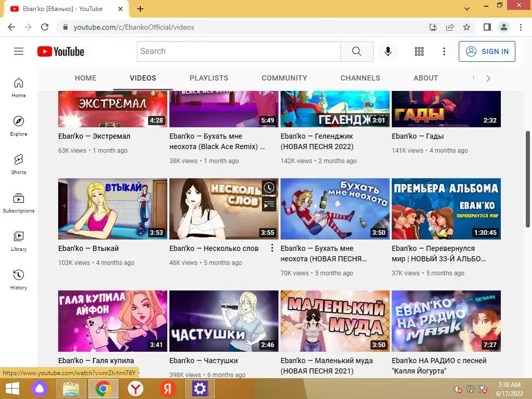Expand the tab search dropdown chevron
Image resolution: width=532 pixels, height=399 pixels.
coord(467,8)
